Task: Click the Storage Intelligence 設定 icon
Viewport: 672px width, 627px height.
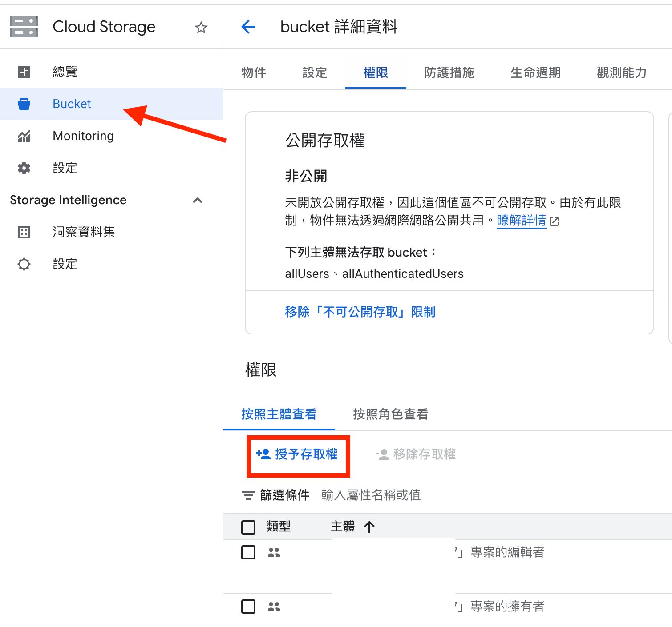Action: click(24, 264)
